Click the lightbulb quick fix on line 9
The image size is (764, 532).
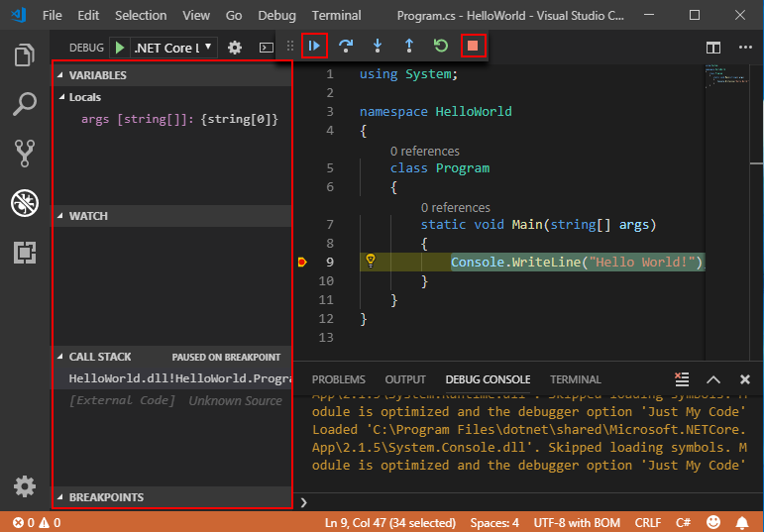click(371, 261)
